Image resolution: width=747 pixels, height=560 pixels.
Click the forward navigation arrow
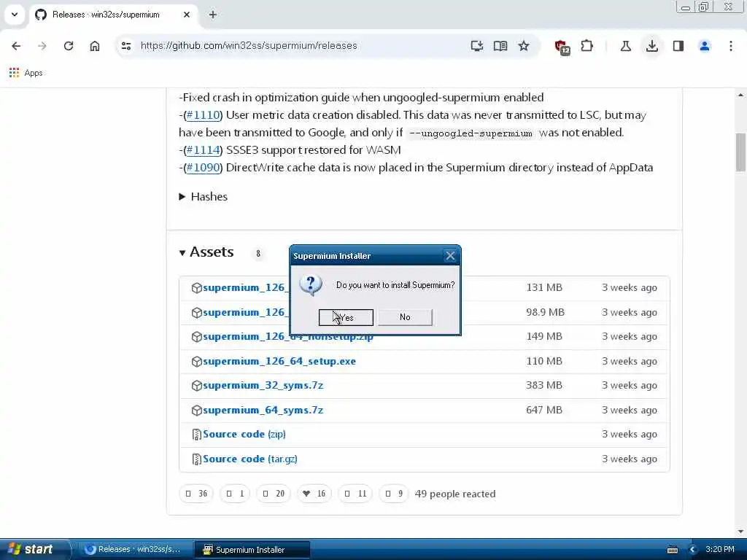tap(42, 46)
